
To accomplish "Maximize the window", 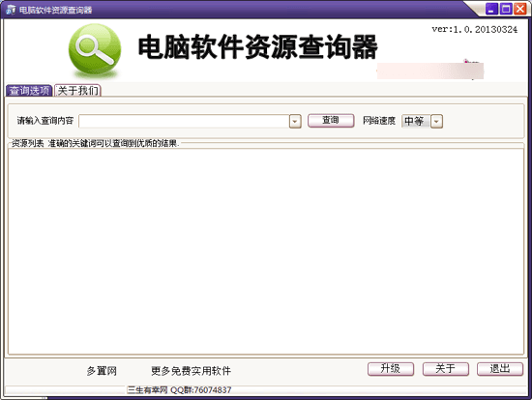I will click(506, 9).
